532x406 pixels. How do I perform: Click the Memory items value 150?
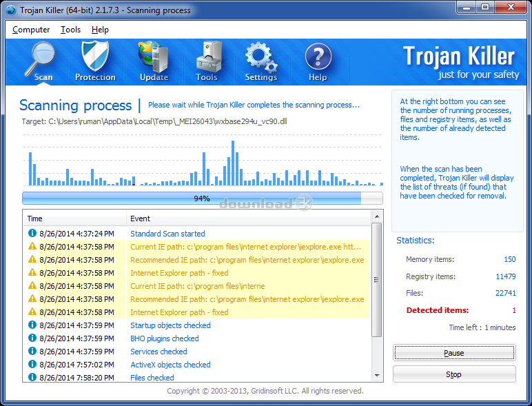coord(510,259)
